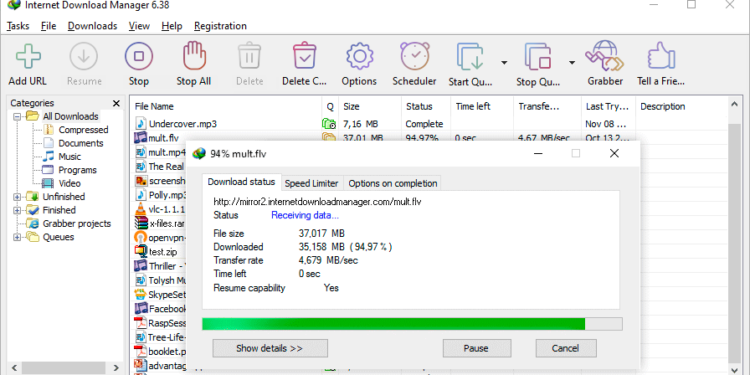This screenshot has width=750, height=375.
Task: Click the Complete status cell
Action: click(x=424, y=124)
